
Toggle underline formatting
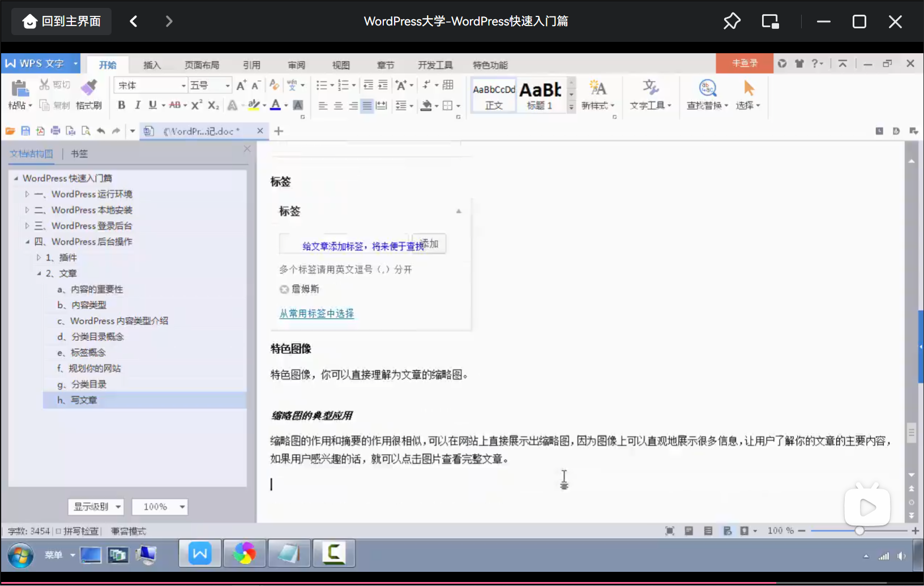(152, 105)
